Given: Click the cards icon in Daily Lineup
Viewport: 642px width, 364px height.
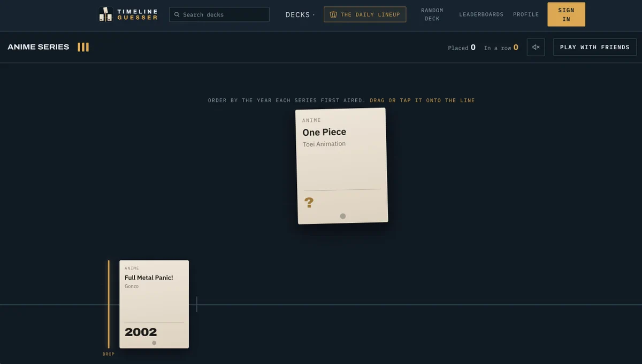Looking at the screenshot, I should click(x=333, y=14).
